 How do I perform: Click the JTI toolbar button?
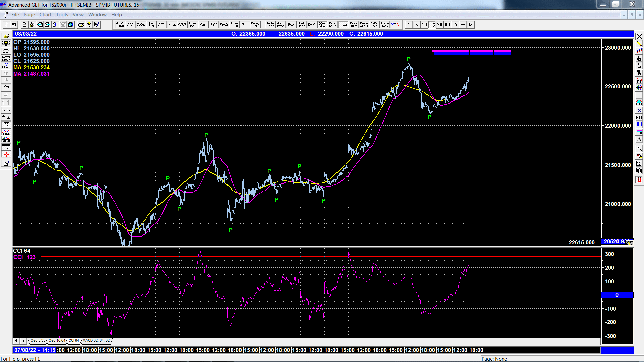(161, 25)
